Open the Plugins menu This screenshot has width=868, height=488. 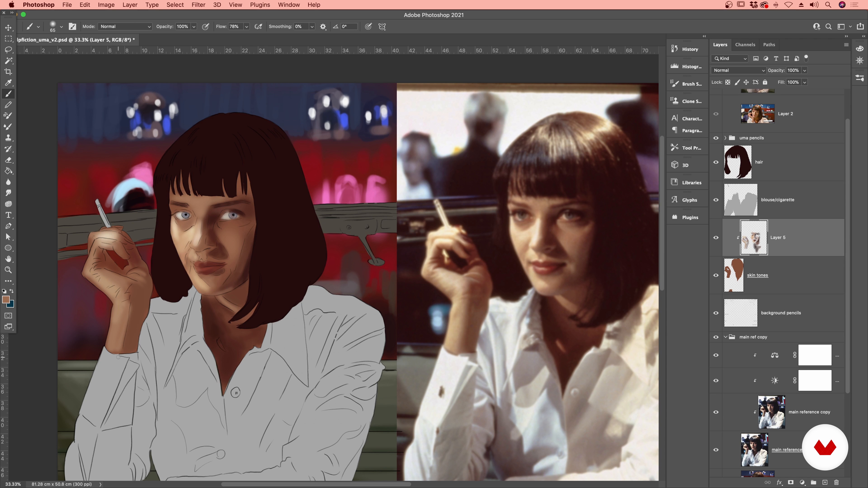point(260,5)
